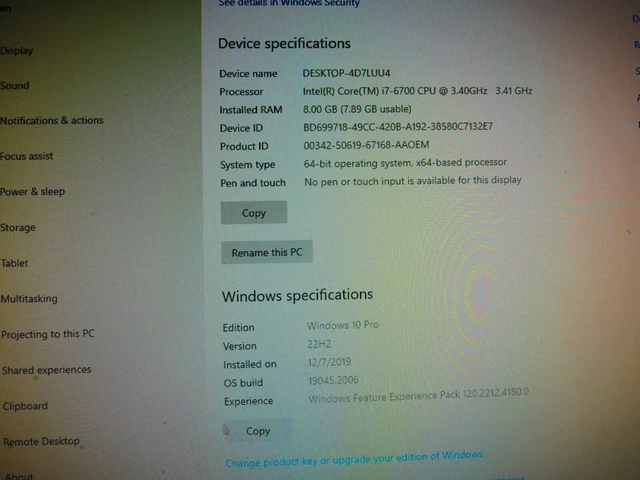
Task: Click the Rename this PC button
Action: pyautogui.click(x=267, y=252)
